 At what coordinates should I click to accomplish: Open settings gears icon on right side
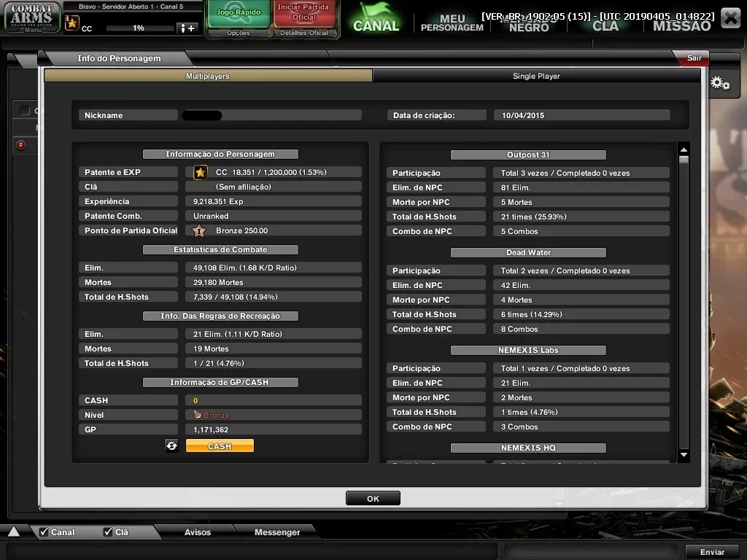coord(720,83)
